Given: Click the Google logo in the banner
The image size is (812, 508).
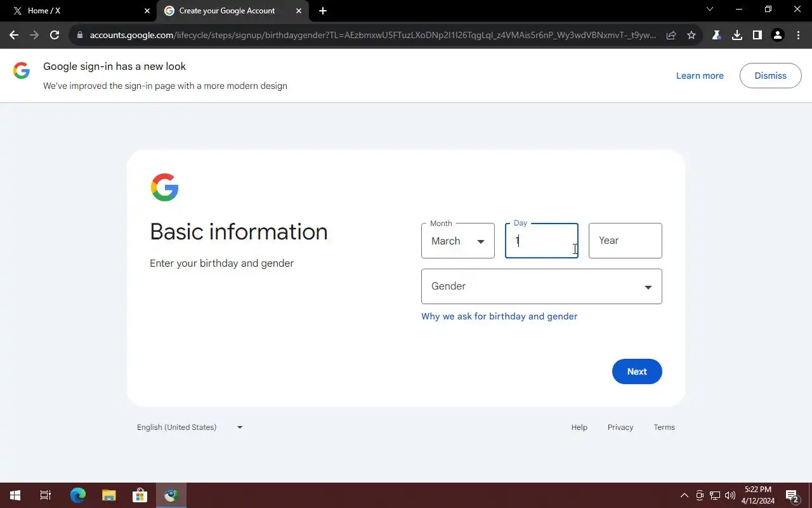Looking at the screenshot, I should click(x=22, y=70).
